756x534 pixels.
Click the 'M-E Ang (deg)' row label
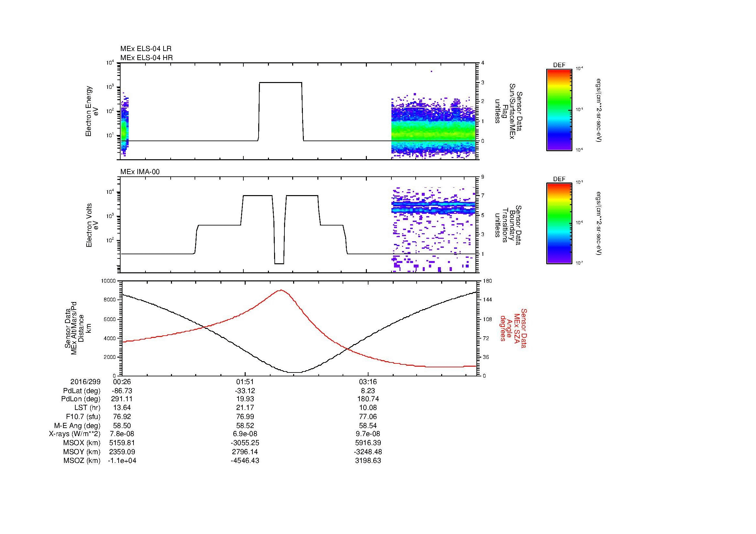coord(77,425)
